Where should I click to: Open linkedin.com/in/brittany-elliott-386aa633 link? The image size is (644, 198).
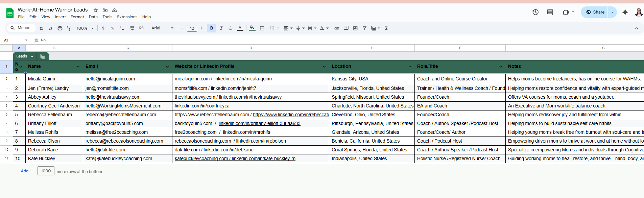(260, 123)
